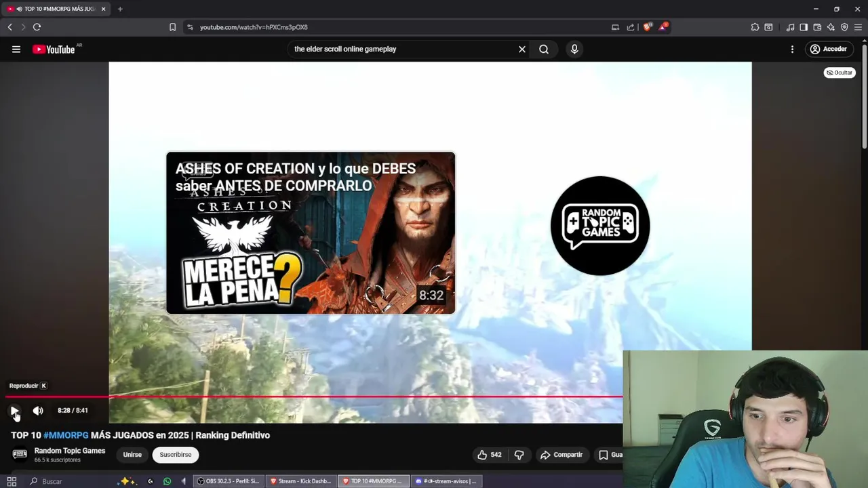Open picture-in-picture icon in address bar
The width and height of the screenshot is (868, 488).
pos(615,27)
